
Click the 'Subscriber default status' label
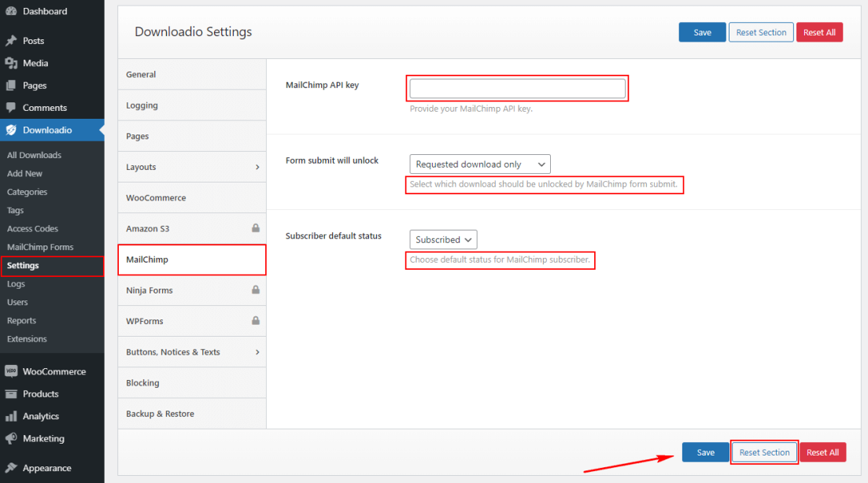pyautogui.click(x=333, y=236)
